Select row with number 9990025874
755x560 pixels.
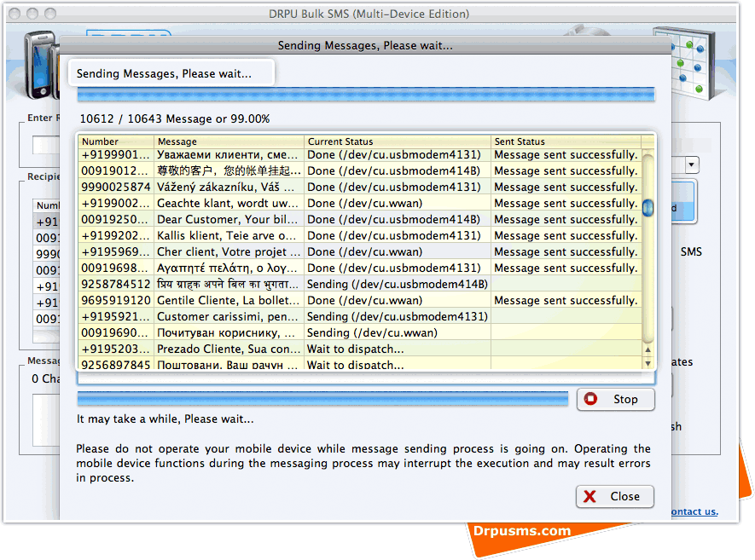(360, 187)
